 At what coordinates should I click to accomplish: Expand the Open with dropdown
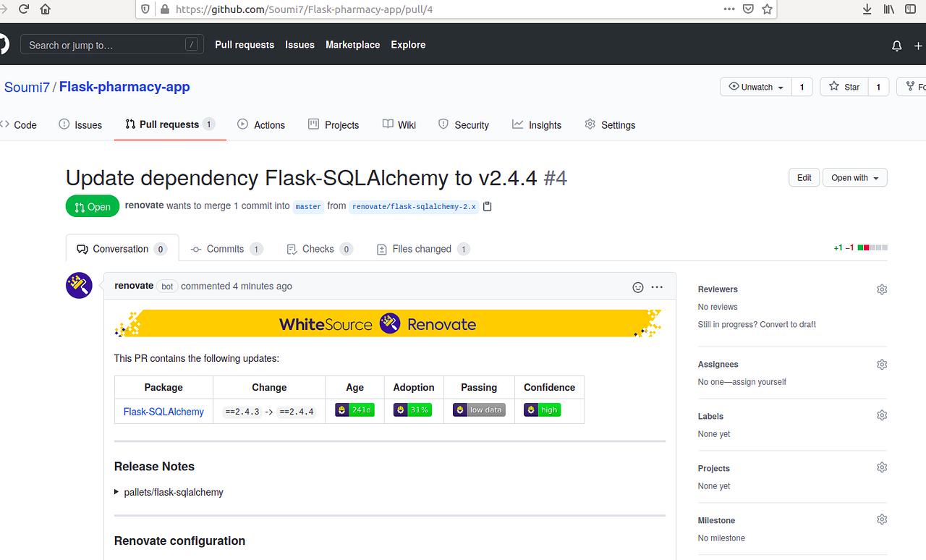tap(854, 177)
